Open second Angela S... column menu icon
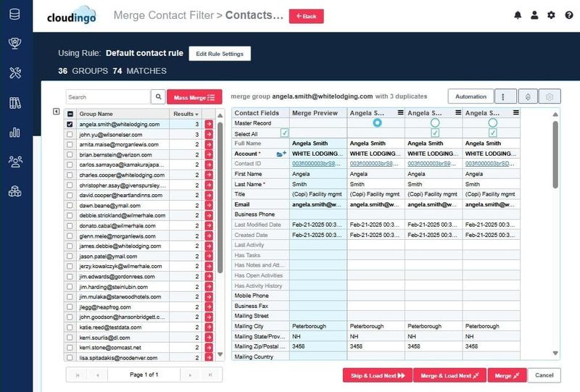The height and width of the screenshot is (392, 580). (x=458, y=112)
